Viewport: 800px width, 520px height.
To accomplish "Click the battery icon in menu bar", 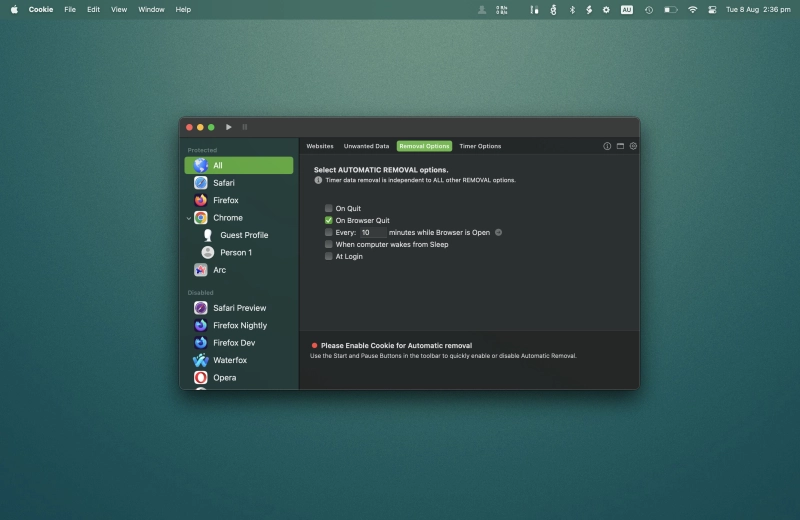I will [670, 9].
